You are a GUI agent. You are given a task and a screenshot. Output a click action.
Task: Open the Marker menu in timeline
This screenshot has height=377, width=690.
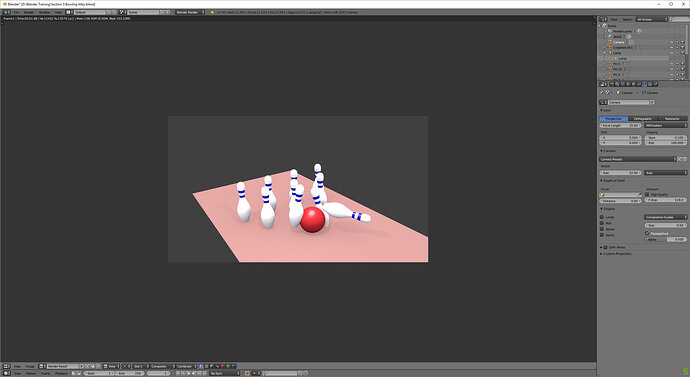(31, 373)
